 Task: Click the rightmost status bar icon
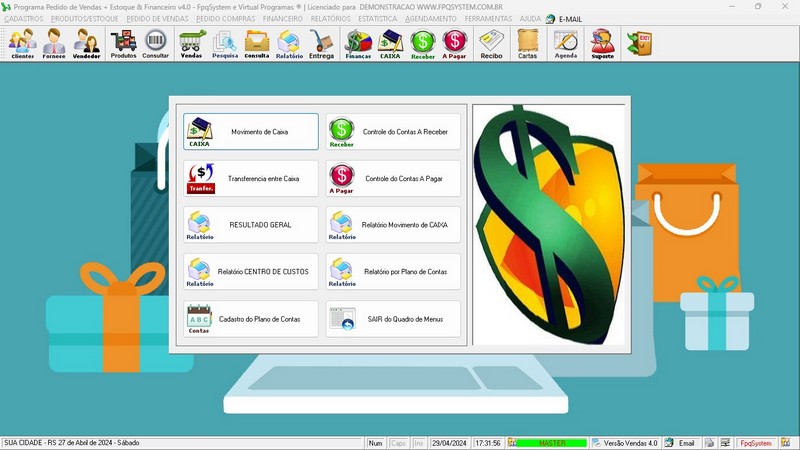(x=785, y=443)
